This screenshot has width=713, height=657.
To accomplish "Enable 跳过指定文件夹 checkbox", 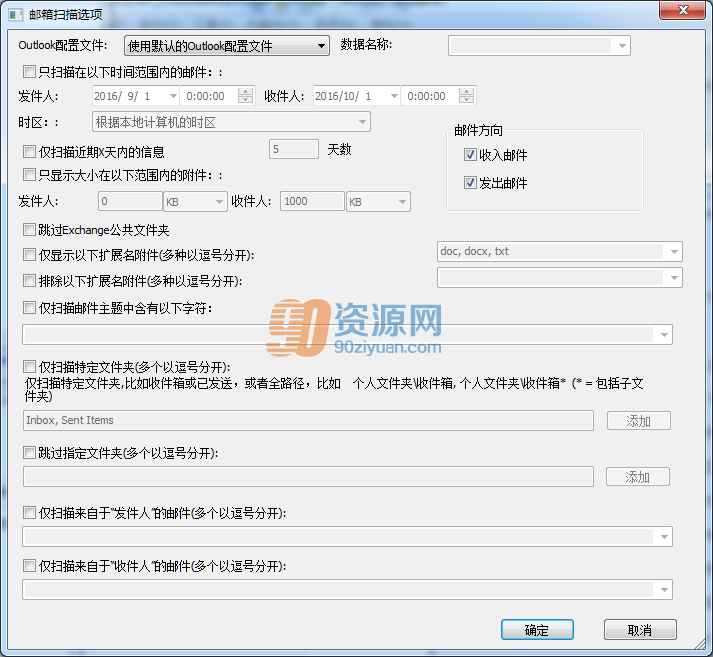I will [30, 452].
